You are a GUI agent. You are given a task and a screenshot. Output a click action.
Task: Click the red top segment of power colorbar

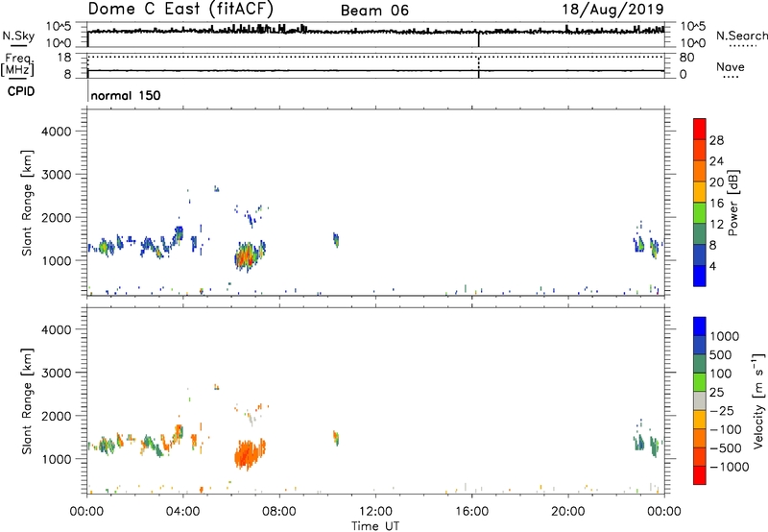tap(700, 129)
